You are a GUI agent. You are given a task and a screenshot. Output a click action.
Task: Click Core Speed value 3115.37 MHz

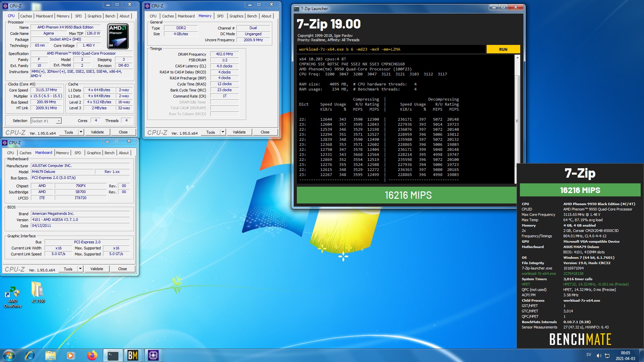click(47, 90)
